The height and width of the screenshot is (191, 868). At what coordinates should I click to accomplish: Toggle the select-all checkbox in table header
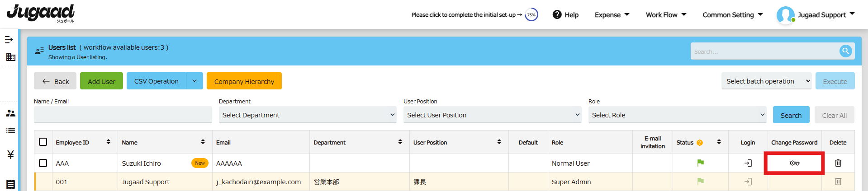click(43, 142)
